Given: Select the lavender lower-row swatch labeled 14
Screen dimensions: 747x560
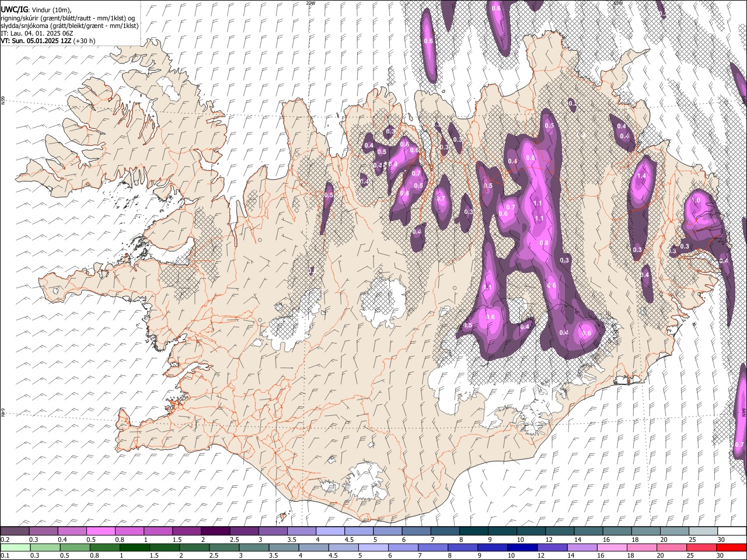Looking at the screenshot, I should coord(582,547).
